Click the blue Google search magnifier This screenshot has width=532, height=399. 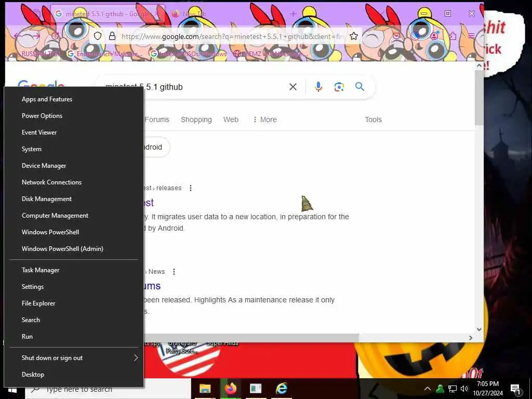pyautogui.click(x=360, y=87)
